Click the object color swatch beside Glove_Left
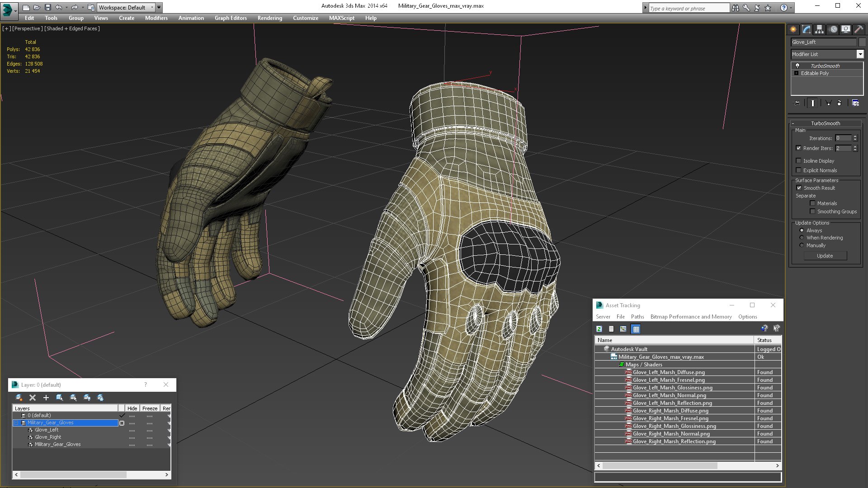The width and height of the screenshot is (868, 488). point(862,42)
